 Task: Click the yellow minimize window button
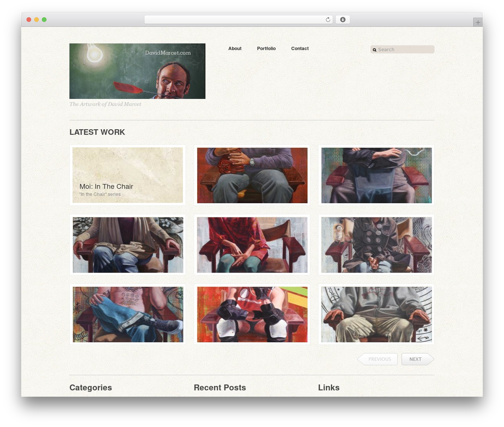[x=36, y=20]
